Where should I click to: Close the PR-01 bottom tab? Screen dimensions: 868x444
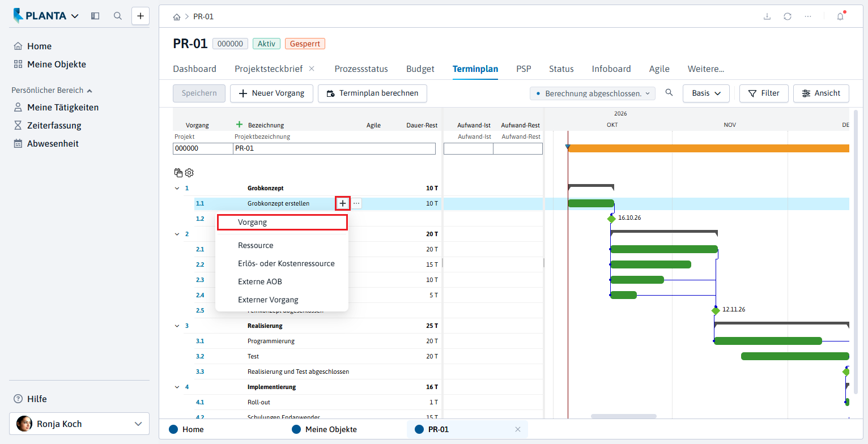coord(517,429)
